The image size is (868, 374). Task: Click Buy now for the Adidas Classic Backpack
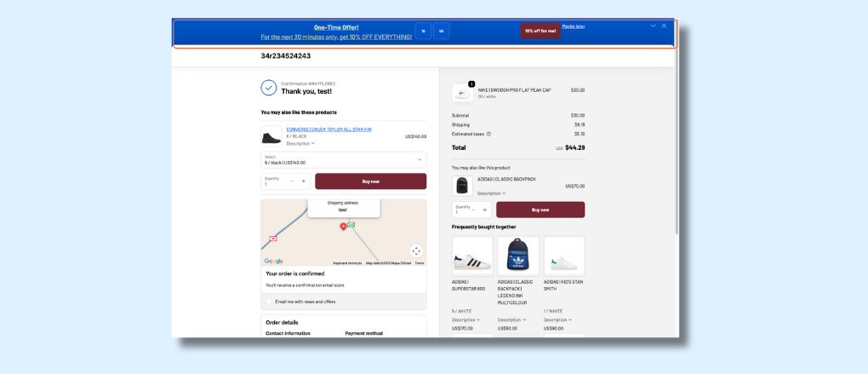[540, 210]
